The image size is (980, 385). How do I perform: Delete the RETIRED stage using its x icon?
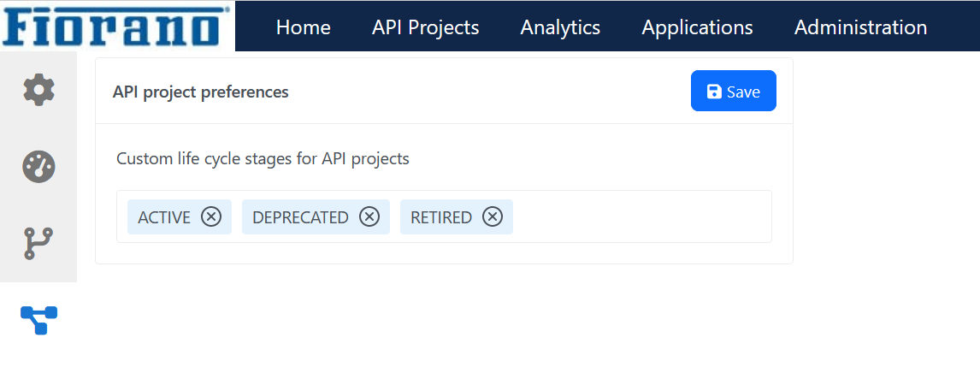click(493, 216)
